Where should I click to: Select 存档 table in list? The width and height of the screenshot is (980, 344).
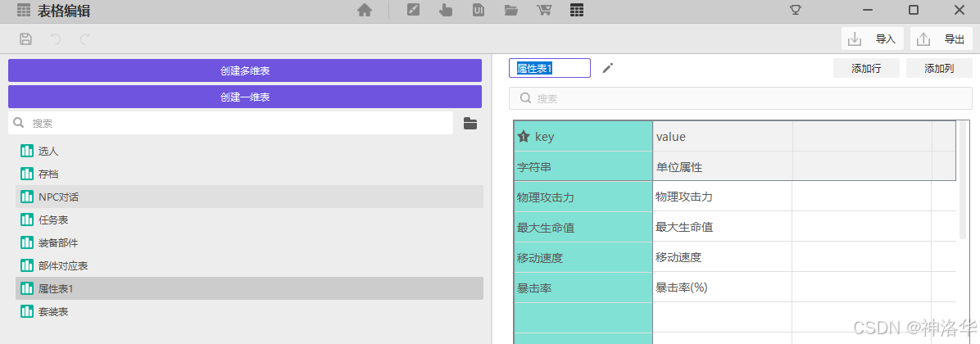point(249,174)
